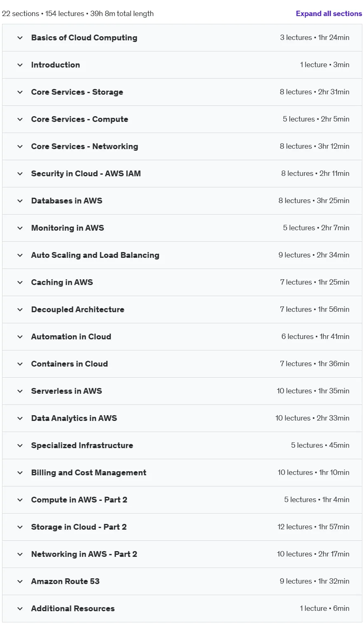
Task: Expand Amazon Route 53 chevron
Action: coord(20,582)
